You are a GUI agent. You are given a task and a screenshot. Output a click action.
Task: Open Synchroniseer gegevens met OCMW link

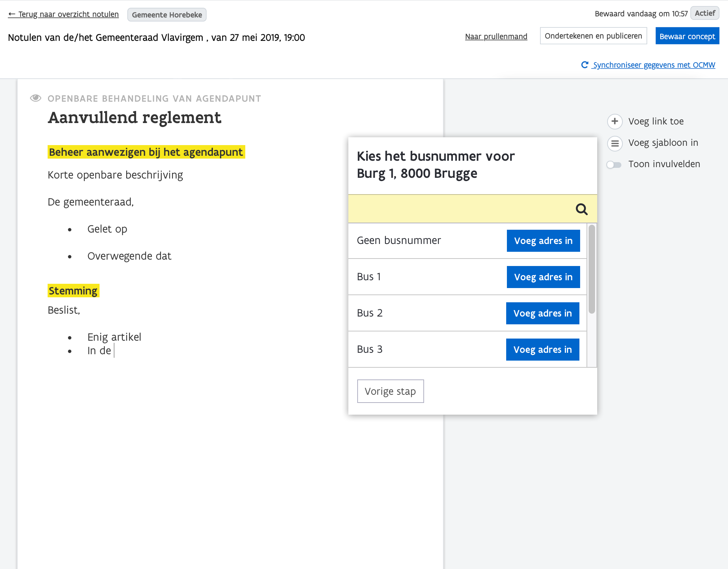pyautogui.click(x=654, y=65)
